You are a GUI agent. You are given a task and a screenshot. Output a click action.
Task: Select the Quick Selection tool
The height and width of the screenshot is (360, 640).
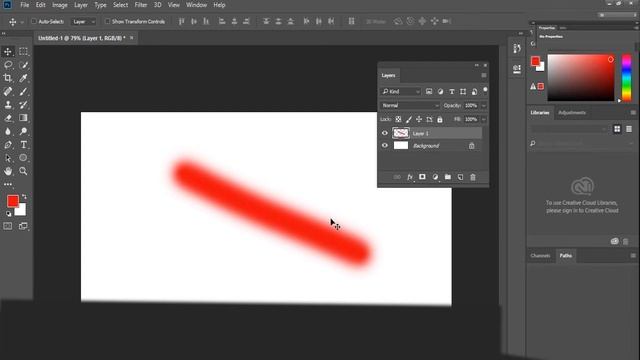click(x=23, y=65)
